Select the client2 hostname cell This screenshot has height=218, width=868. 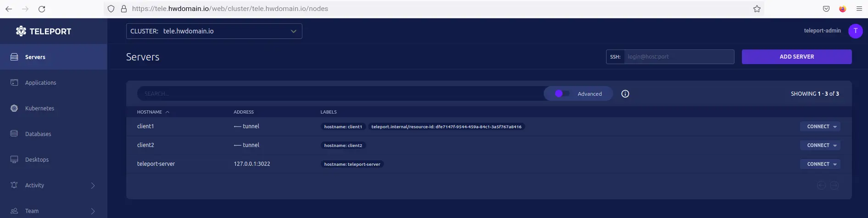pos(145,145)
